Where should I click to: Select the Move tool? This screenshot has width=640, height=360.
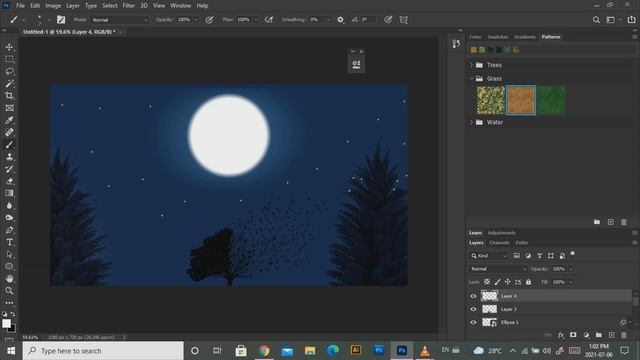[x=9, y=47]
